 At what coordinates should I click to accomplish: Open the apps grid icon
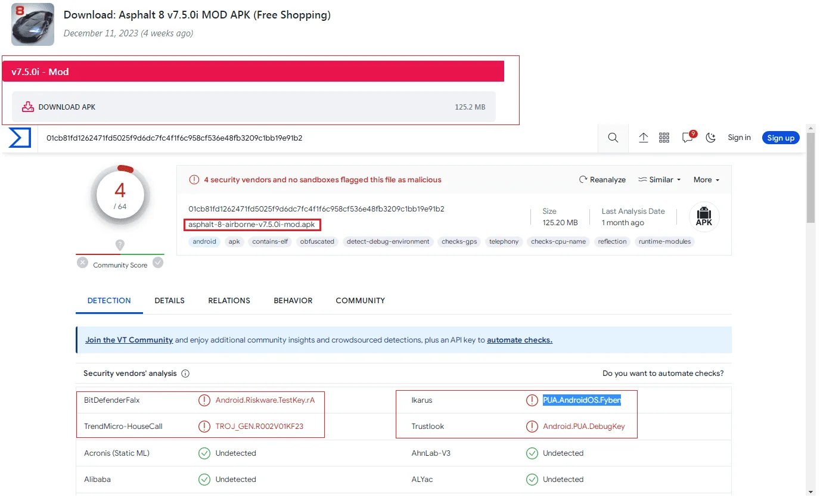coord(664,138)
